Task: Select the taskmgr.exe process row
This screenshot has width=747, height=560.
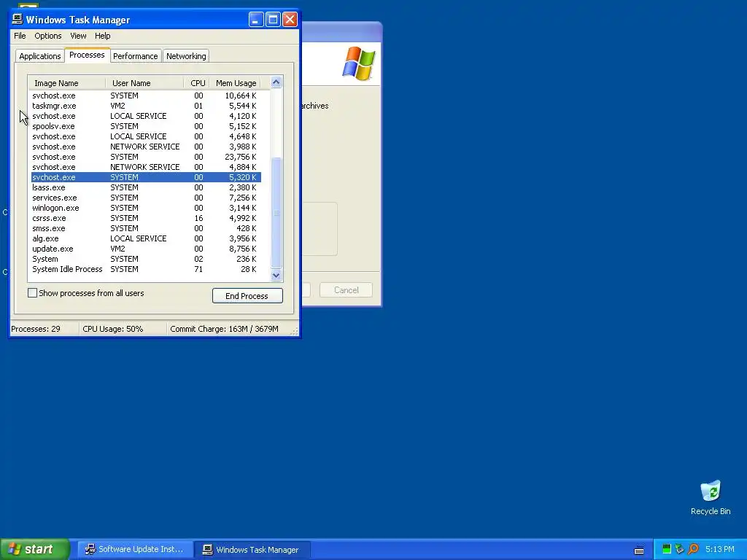Action: (x=146, y=106)
